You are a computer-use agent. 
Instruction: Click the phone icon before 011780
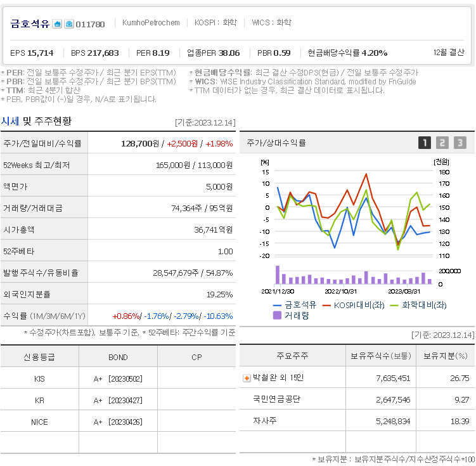point(69,23)
